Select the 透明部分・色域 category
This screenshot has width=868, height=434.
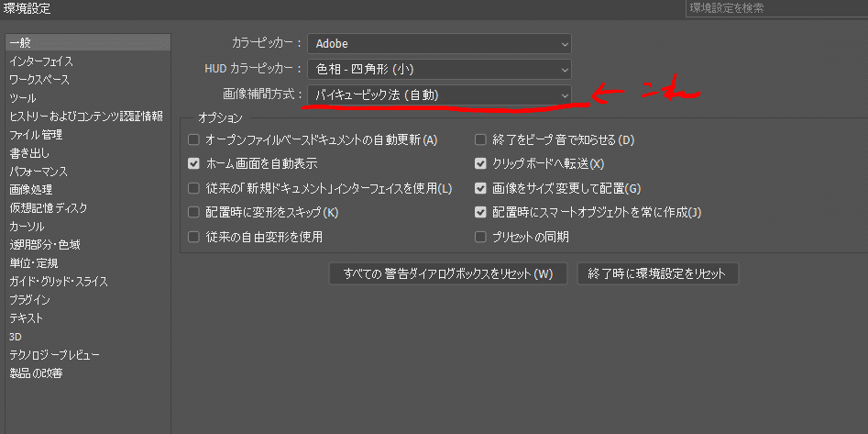click(x=45, y=244)
